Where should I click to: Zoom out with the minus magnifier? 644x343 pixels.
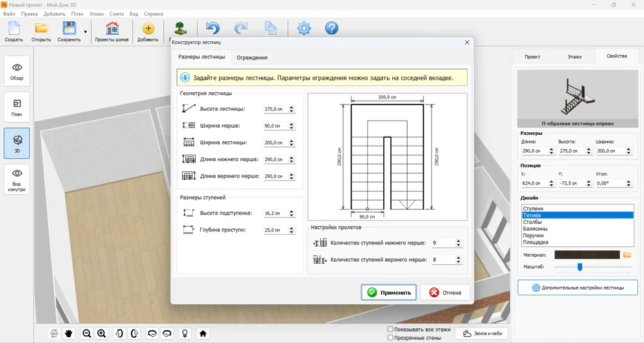click(x=86, y=333)
